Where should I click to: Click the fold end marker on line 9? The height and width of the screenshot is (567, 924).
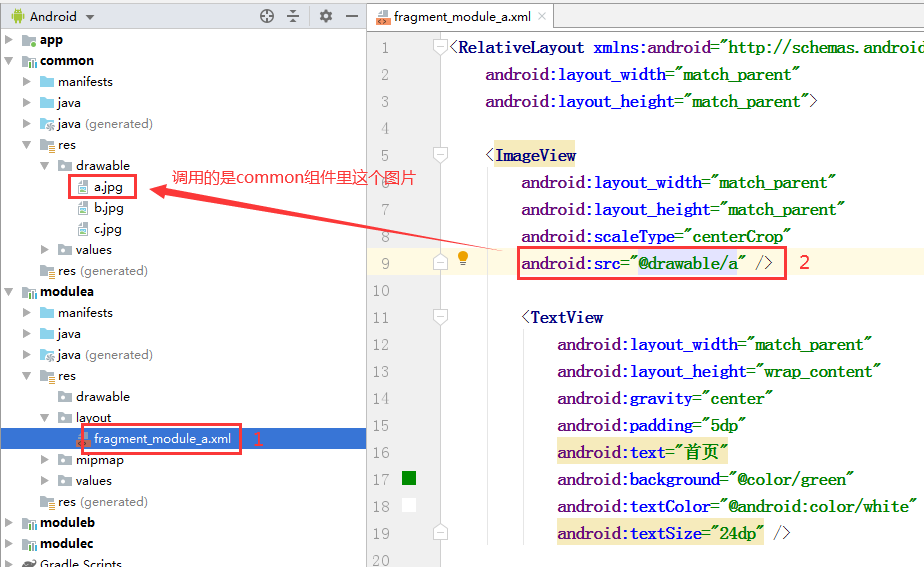tap(440, 263)
